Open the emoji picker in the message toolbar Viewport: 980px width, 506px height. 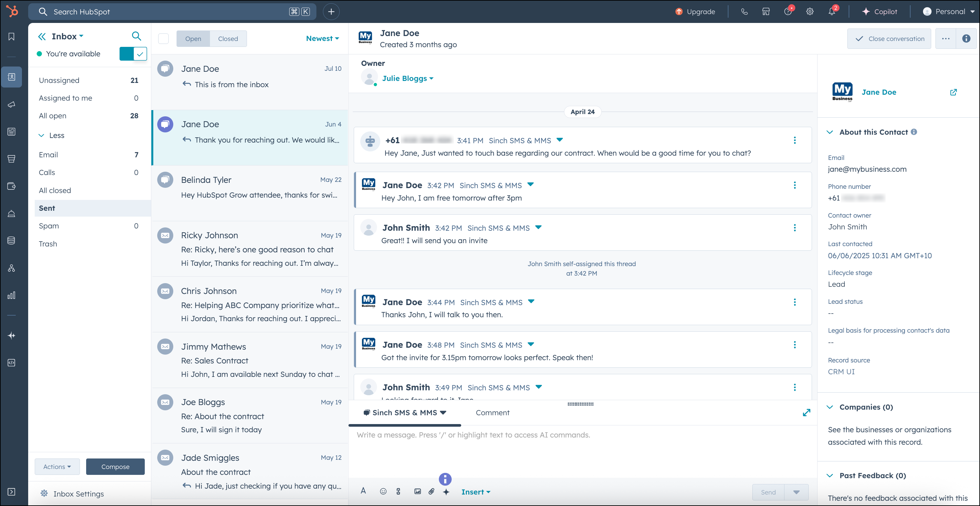(x=383, y=492)
